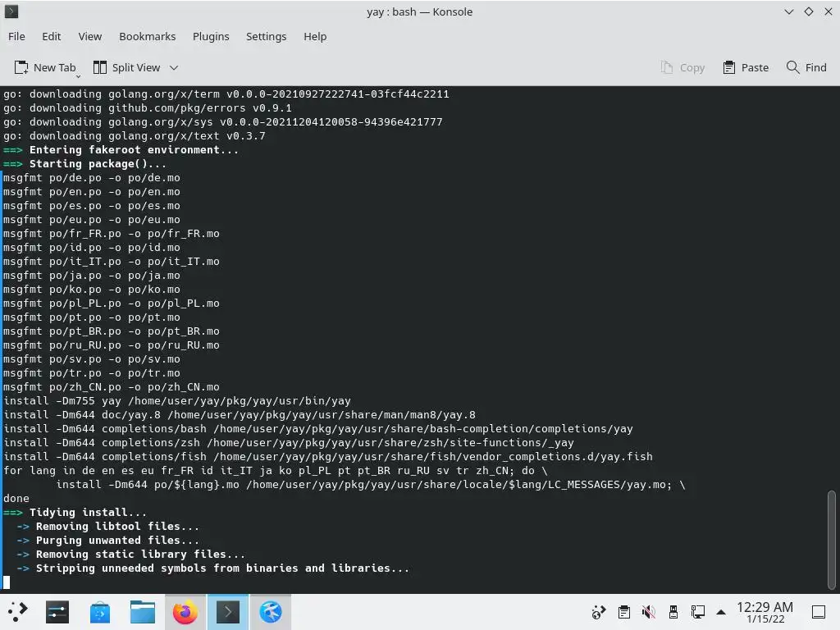This screenshot has width=840, height=630.
Task: Open the Settings menu
Action: 267,36
